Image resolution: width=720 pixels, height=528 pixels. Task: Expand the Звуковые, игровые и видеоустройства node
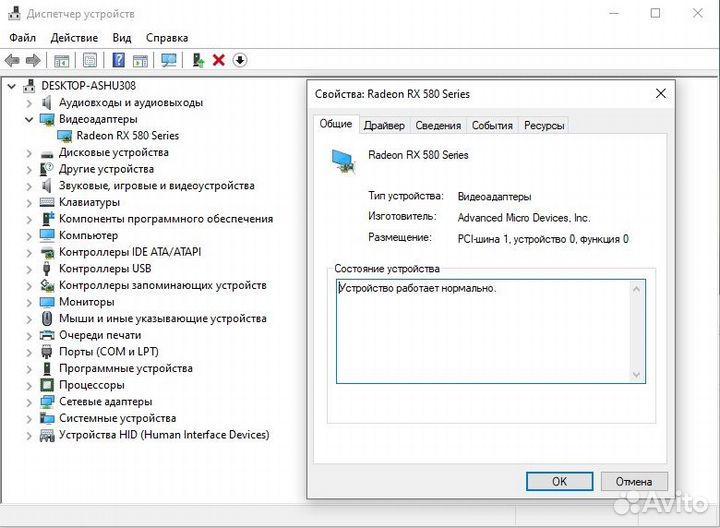[x=29, y=186]
